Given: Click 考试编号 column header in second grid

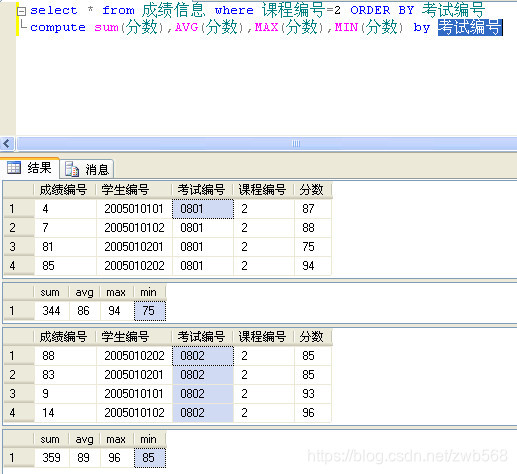Looking at the screenshot, I should point(202,337).
